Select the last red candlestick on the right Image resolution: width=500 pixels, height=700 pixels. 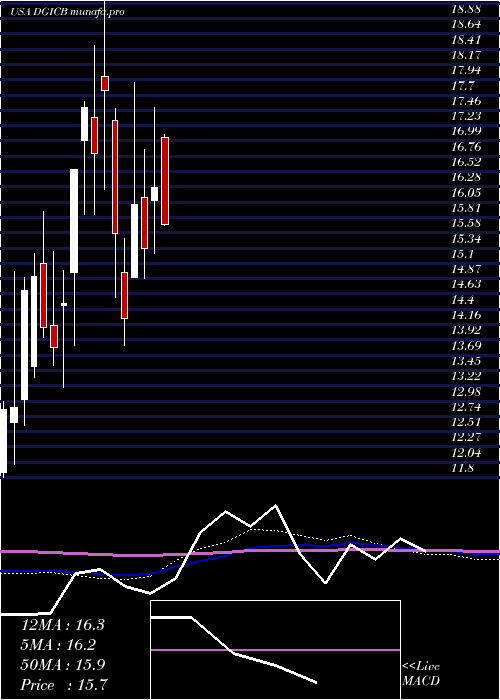coord(165,181)
